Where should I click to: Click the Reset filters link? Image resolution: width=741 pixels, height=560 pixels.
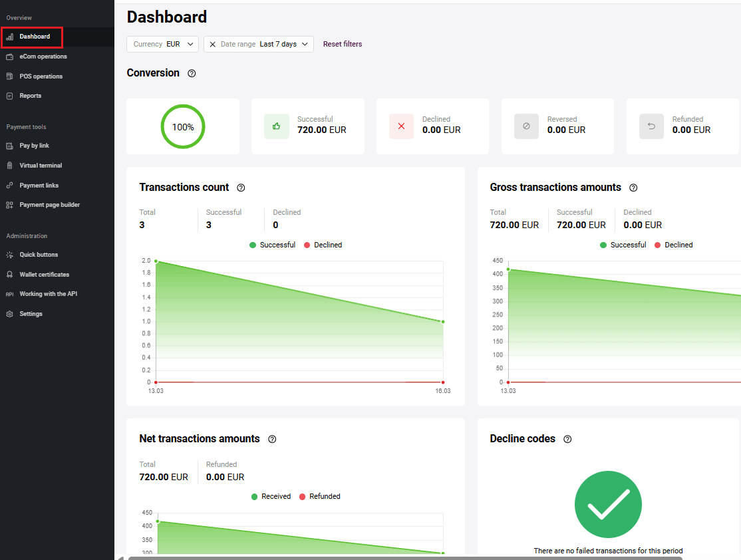[343, 44]
